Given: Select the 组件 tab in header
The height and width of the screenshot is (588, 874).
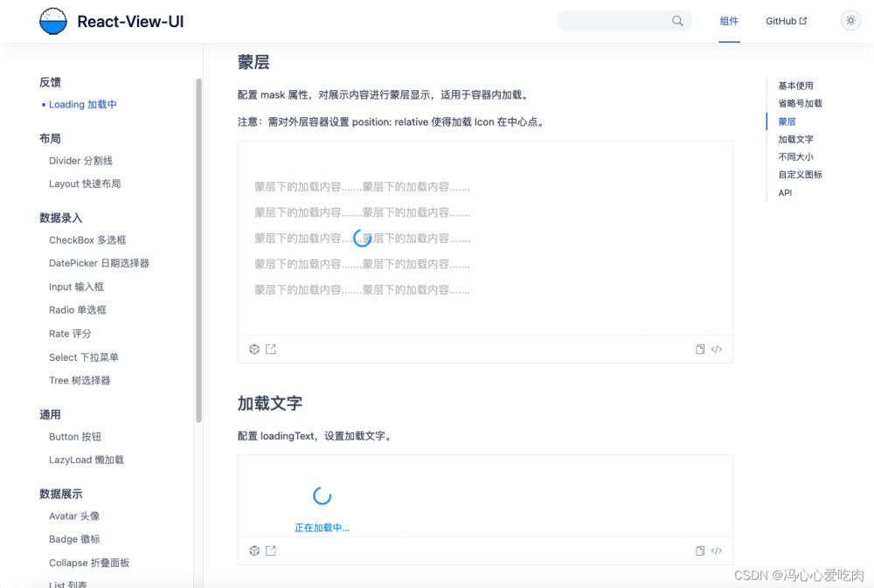Looking at the screenshot, I should [729, 21].
